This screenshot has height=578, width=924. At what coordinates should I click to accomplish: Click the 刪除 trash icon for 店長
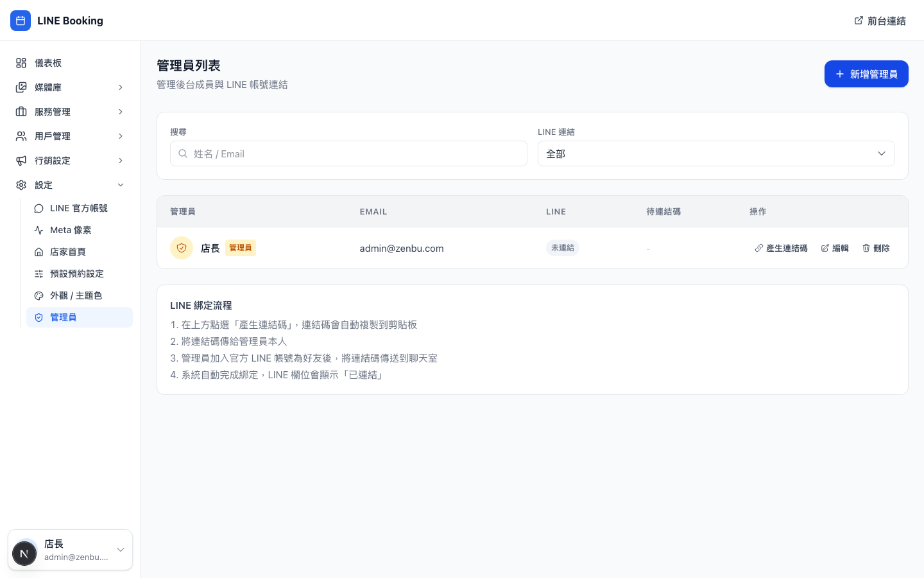pyautogui.click(x=866, y=248)
